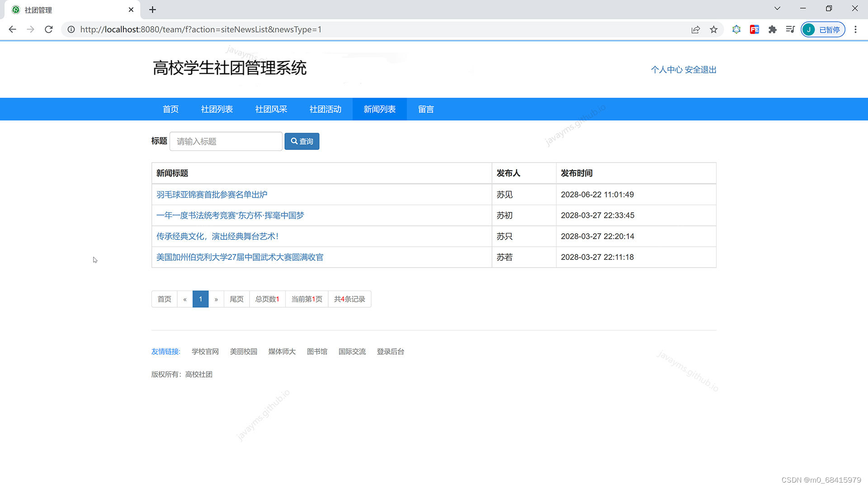Click the browser back arrow
This screenshot has height=488, width=868.
(12, 29)
